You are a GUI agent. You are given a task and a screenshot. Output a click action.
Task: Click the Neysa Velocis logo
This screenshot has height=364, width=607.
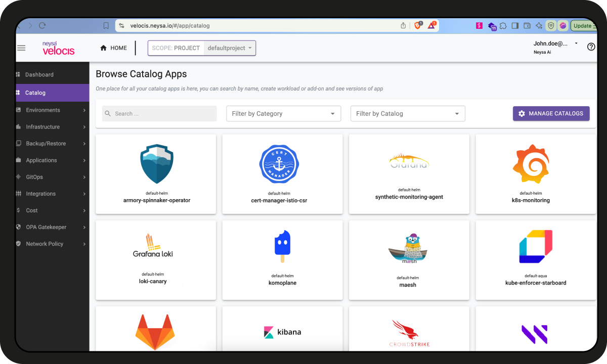(58, 48)
